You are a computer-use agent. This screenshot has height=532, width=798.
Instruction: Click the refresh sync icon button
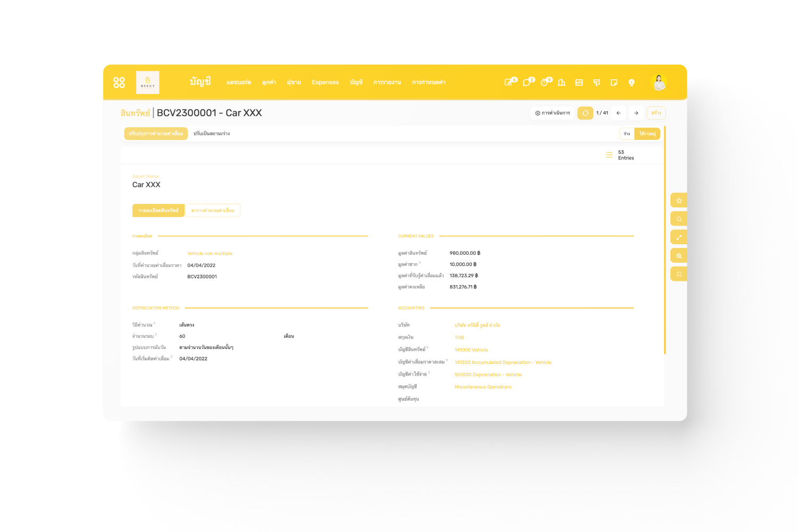(585, 113)
